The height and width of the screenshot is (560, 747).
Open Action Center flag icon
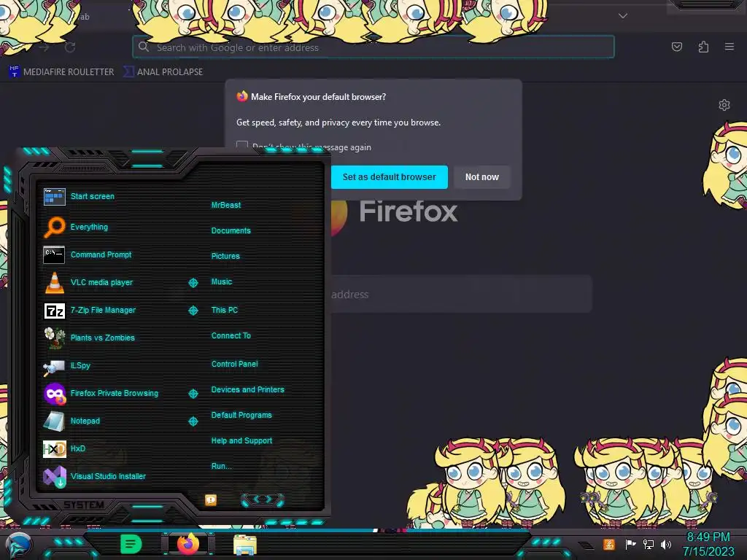tap(630, 544)
